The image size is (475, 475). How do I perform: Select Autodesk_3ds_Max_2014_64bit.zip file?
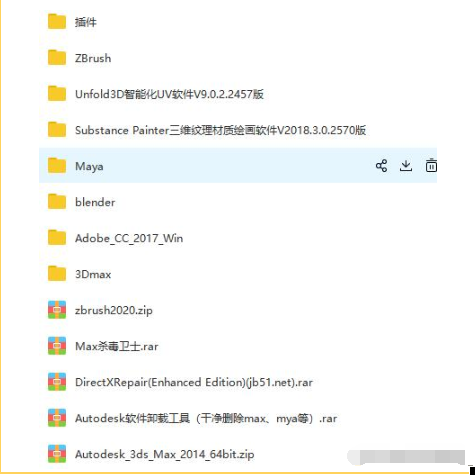[165, 454]
